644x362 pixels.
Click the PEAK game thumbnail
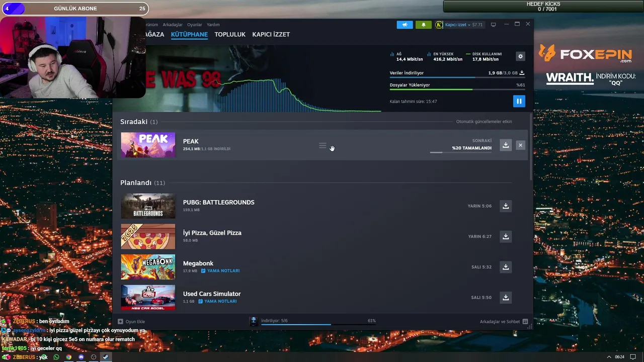point(148,145)
